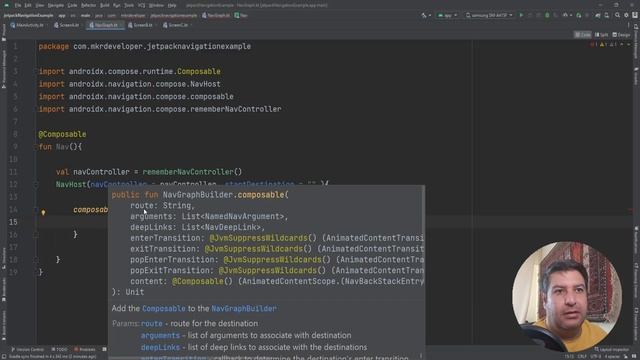Click the NavGraph.kt breadcrumb in navigation bar
The image size is (640, 360).
216,16
